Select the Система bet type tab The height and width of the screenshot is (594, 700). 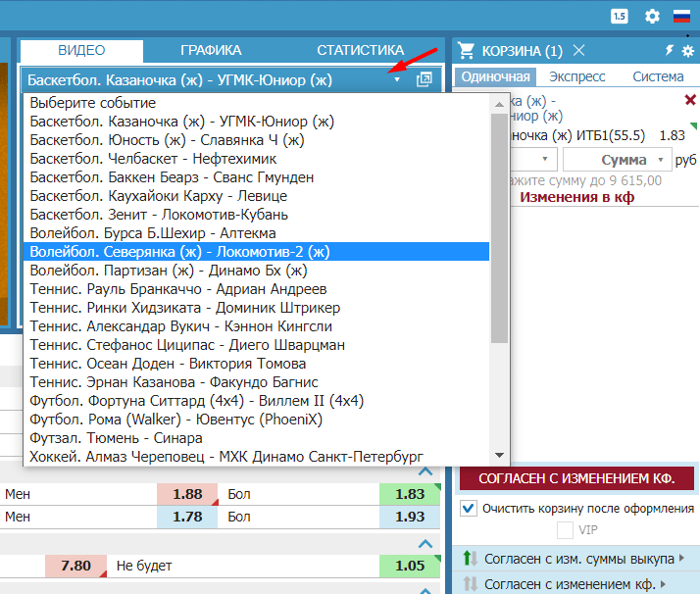(658, 76)
